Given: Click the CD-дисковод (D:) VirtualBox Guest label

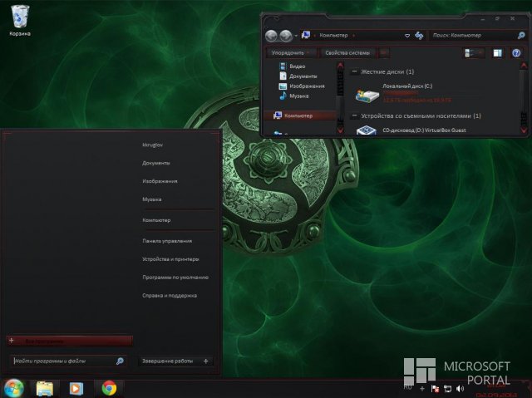Looking at the screenshot, I should [424, 130].
